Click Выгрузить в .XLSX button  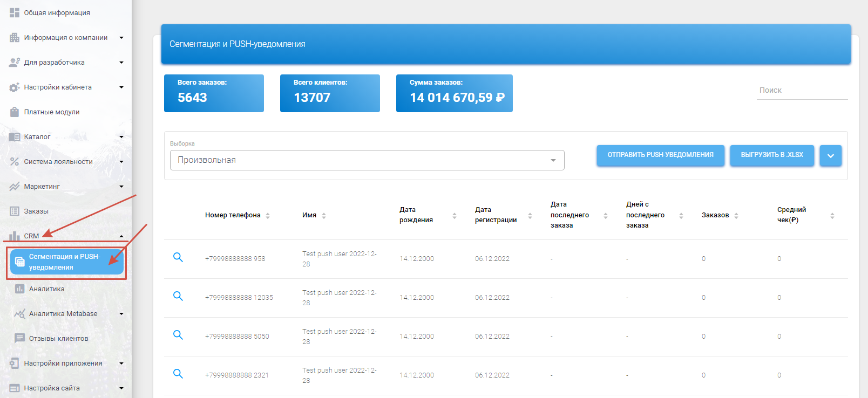(x=772, y=155)
